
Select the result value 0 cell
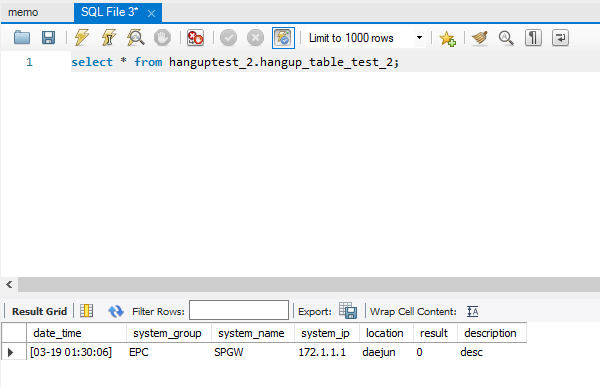[x=435, y=352]
